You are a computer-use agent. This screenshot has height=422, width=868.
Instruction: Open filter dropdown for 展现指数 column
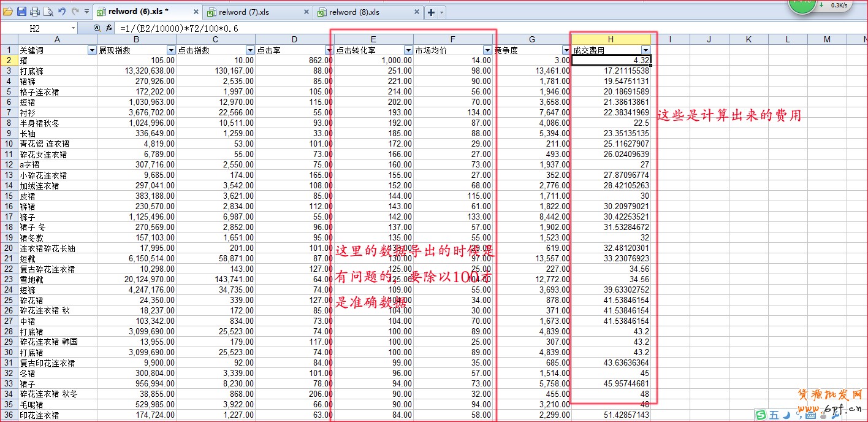pos(171,50)
